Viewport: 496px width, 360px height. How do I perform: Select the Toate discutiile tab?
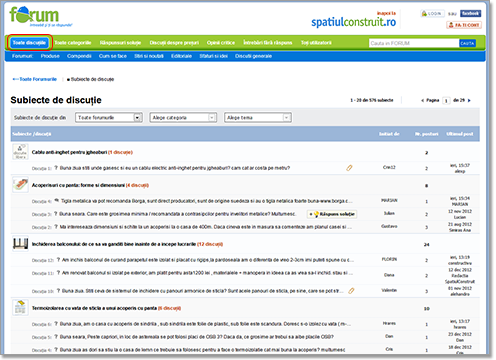[29, 43]
